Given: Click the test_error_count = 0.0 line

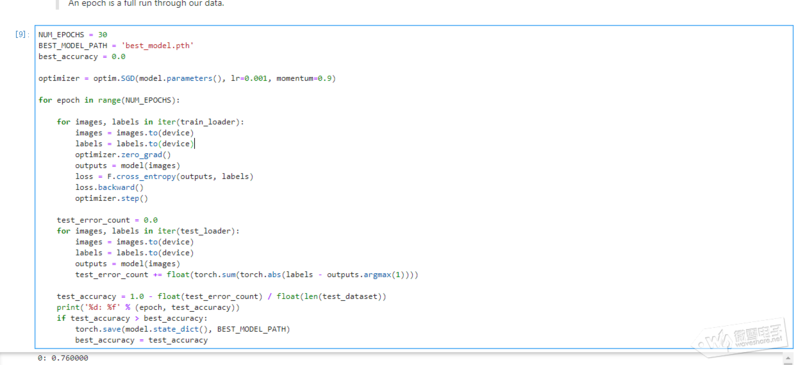Looking at the screenshot, I should coord(107,220).
